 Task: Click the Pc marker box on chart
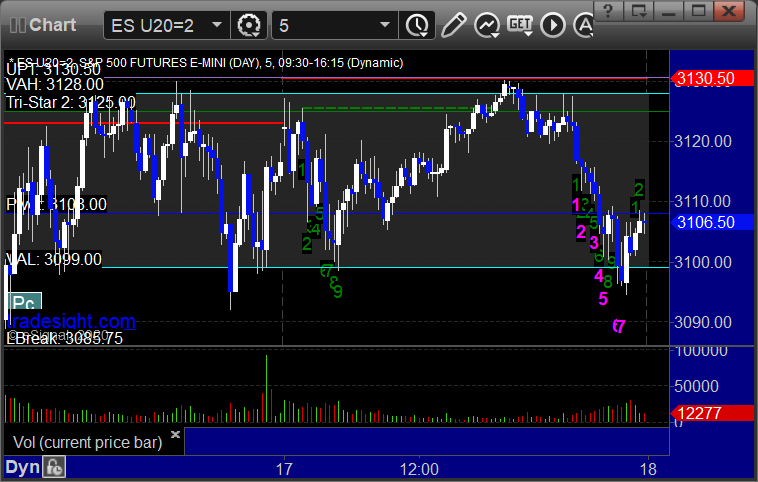click(x=25, y=303)
